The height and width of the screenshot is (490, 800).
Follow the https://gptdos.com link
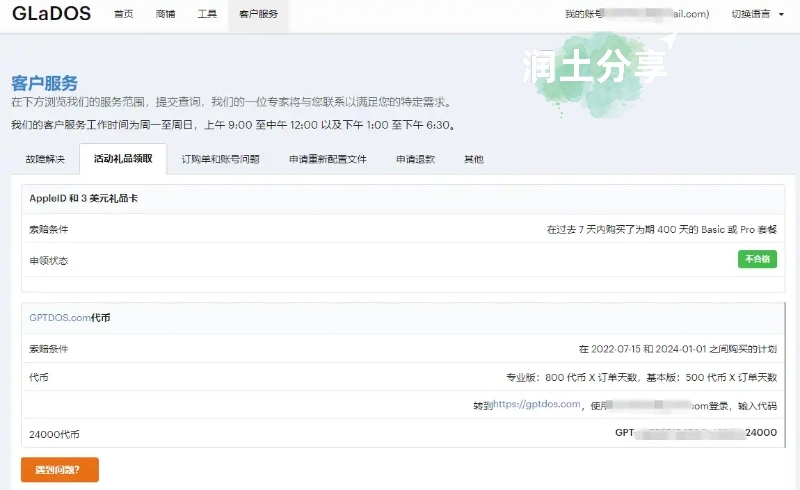537,404
